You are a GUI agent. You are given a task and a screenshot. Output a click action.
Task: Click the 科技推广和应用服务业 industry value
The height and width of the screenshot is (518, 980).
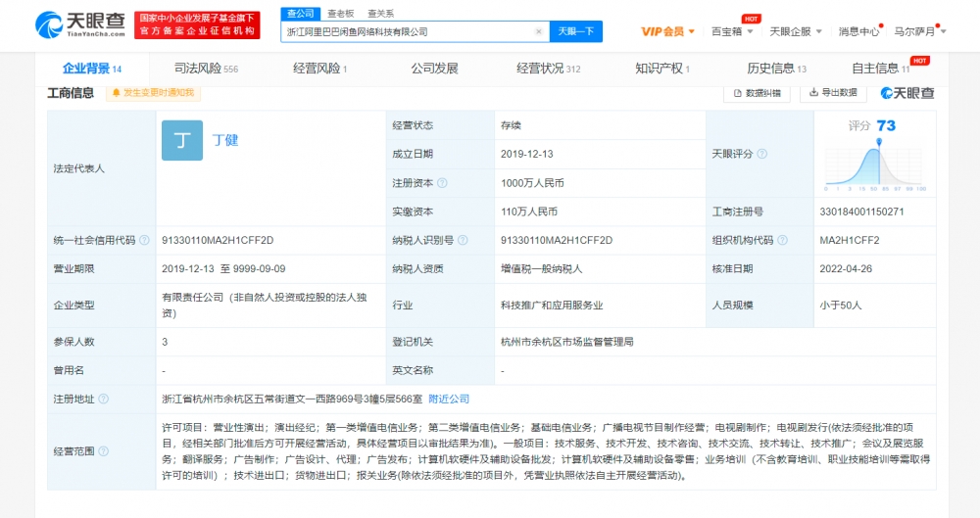click(551, 306)
